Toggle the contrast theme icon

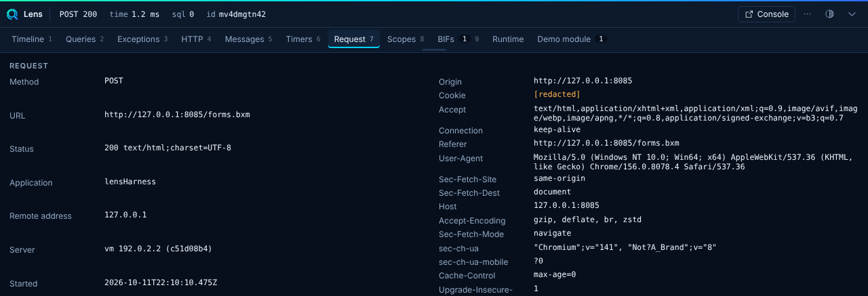829,14
